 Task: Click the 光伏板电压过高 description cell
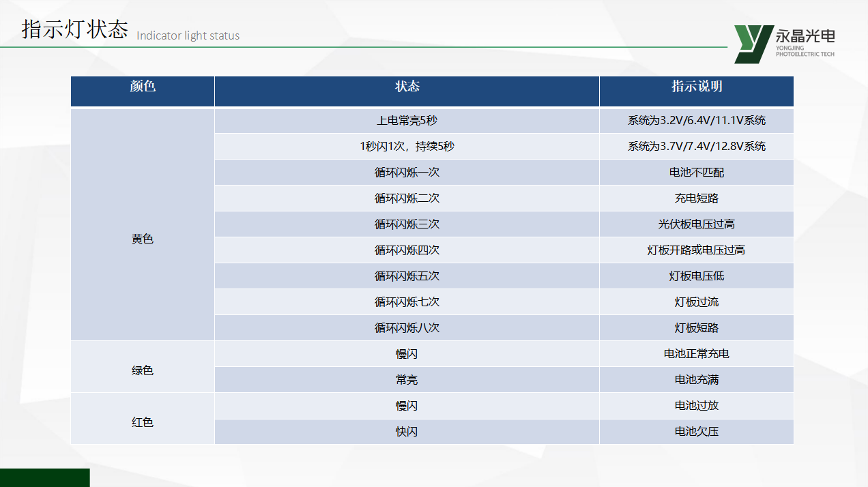coord(697,224)
